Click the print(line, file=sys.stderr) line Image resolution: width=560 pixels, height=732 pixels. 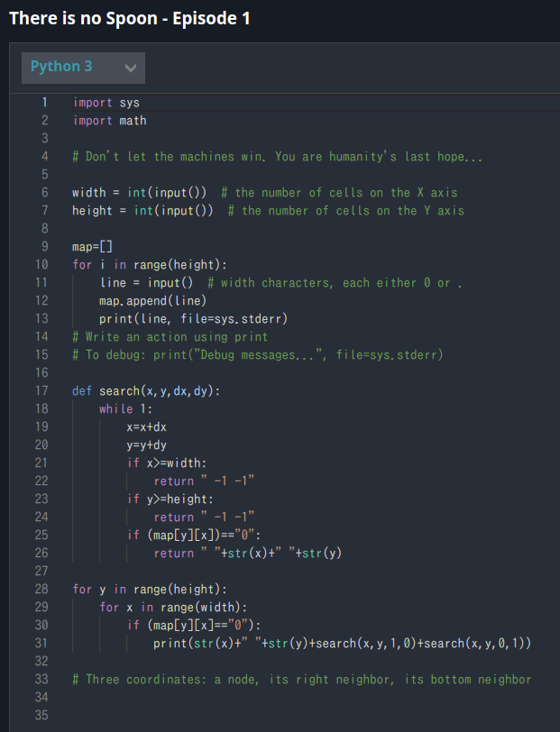193,319
